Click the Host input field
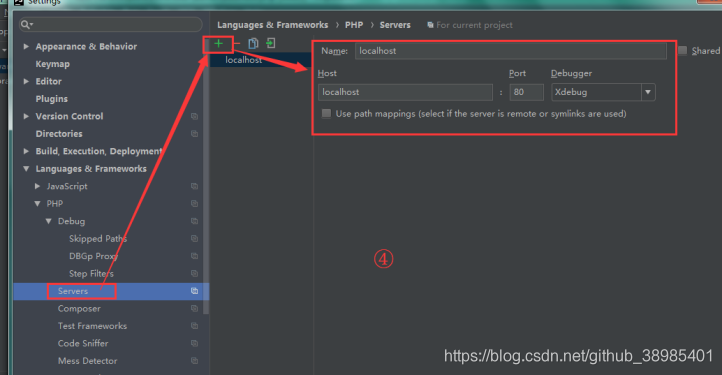The height and width of the screenshot is (375, 722). point(405,92)
